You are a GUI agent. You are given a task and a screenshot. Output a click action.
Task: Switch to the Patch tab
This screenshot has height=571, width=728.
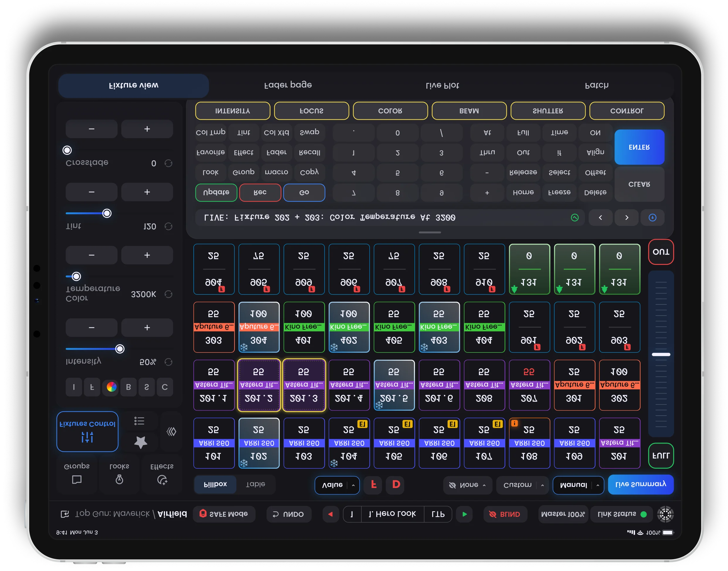click(x=596, y=85)
